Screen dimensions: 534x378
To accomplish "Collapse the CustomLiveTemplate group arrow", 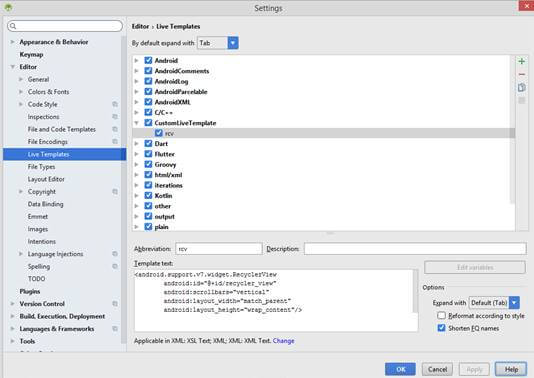I will pos(136,123).
